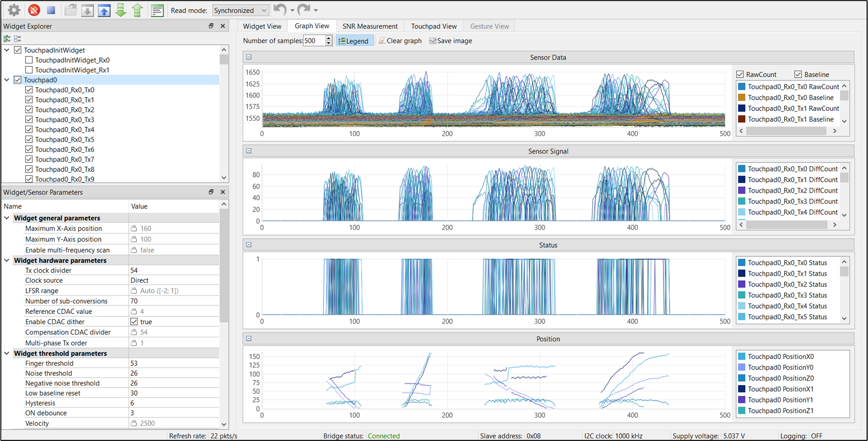Open the redo history dropdown arrow
This screenshot has height=441, width=868.
(x=316, y=10)
